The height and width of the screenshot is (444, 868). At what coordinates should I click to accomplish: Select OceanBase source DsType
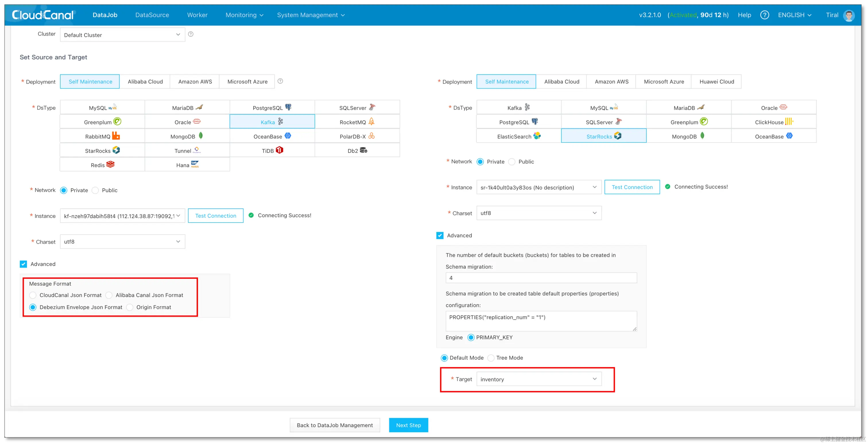coord(272,136)
